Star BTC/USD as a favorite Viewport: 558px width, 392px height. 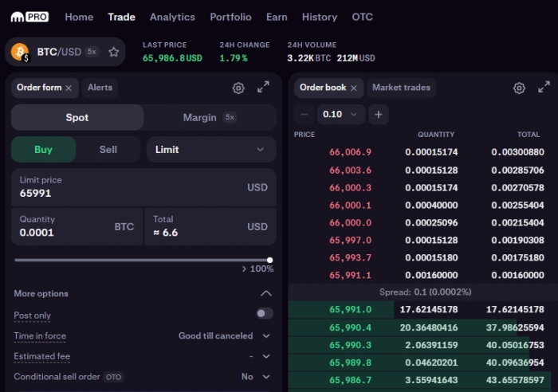114,52
